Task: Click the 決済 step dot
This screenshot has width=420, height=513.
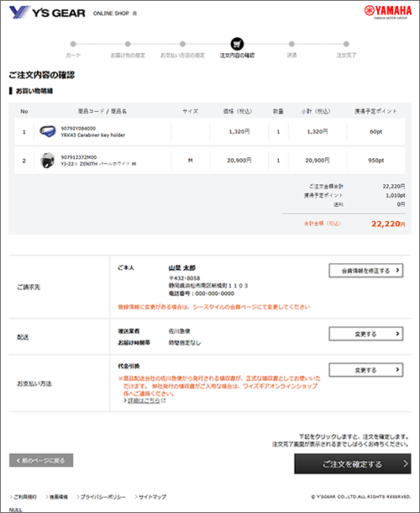Action: pos(291,44)
